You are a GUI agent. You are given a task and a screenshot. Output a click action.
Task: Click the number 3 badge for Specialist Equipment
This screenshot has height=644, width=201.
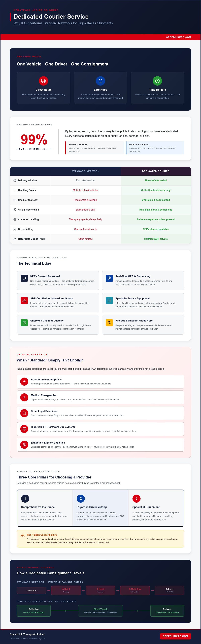tap(136, 498)
